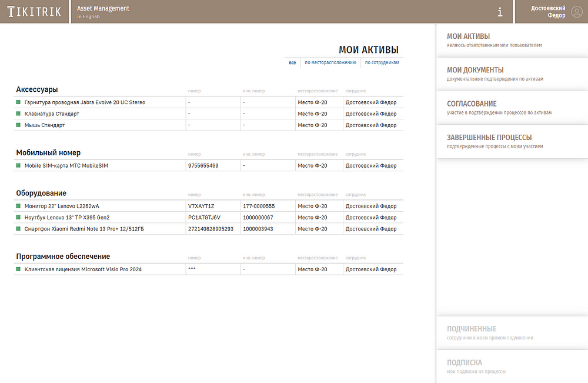Click user name Достоевский Федор in header

(x=548, y=12)
